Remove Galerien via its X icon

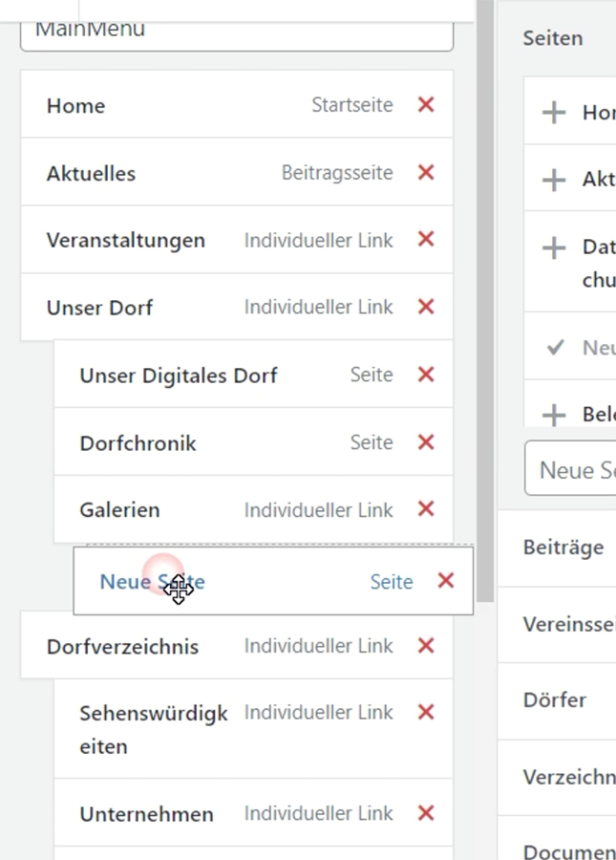426,509
